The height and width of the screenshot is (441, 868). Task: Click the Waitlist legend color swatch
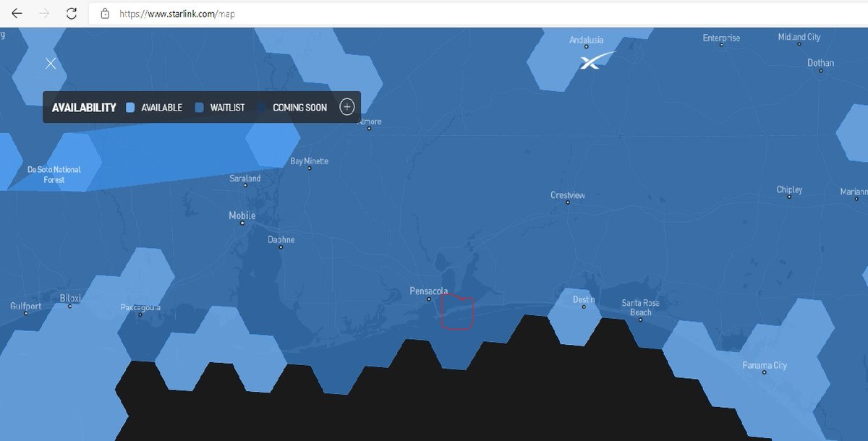click(x=199, y=107)
